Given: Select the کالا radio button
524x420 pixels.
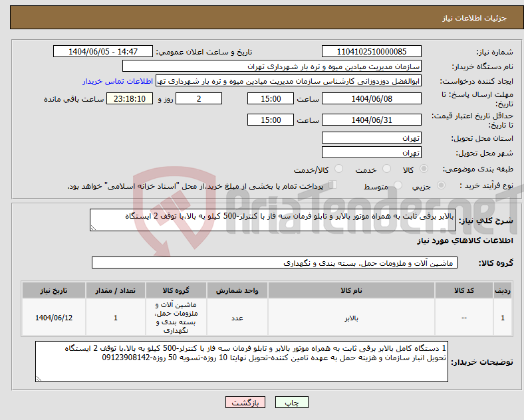Looking at the screenshot, I should (424, 169).
